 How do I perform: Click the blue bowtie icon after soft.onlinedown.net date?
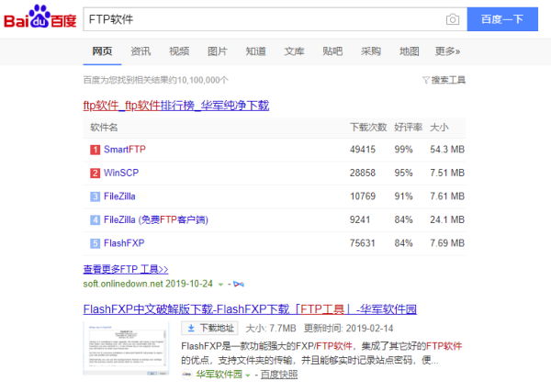point(239,284)
